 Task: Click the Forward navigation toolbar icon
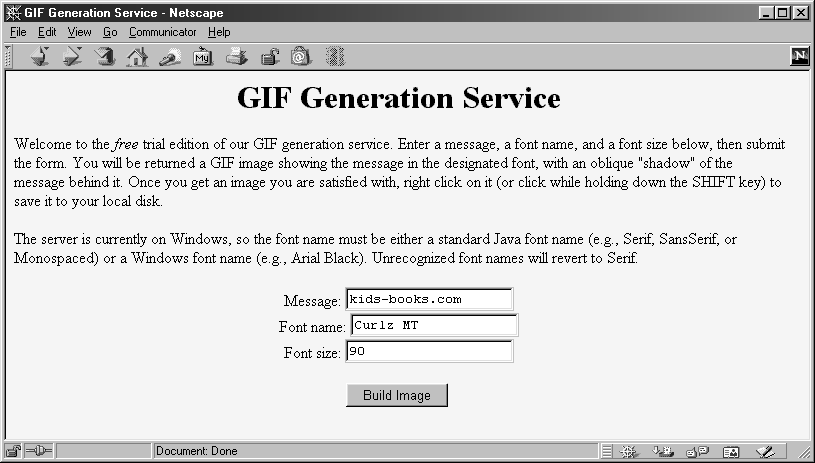pyautogui.click(x=72, y=57)
